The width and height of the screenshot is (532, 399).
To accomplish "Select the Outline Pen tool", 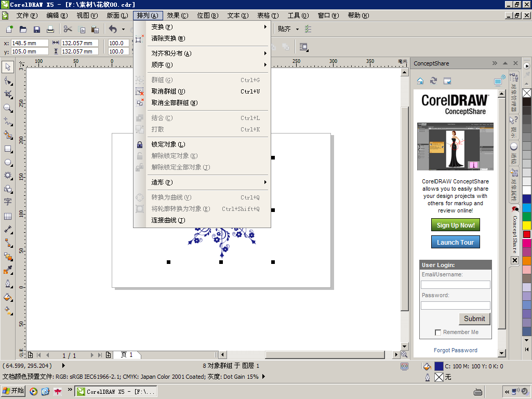I will tap(8, 284).
